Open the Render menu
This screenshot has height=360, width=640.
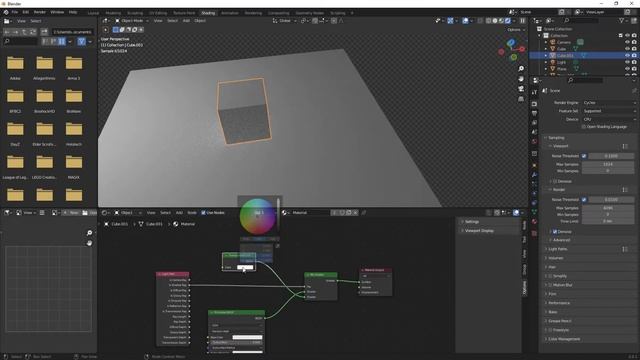tap(40, 12)
